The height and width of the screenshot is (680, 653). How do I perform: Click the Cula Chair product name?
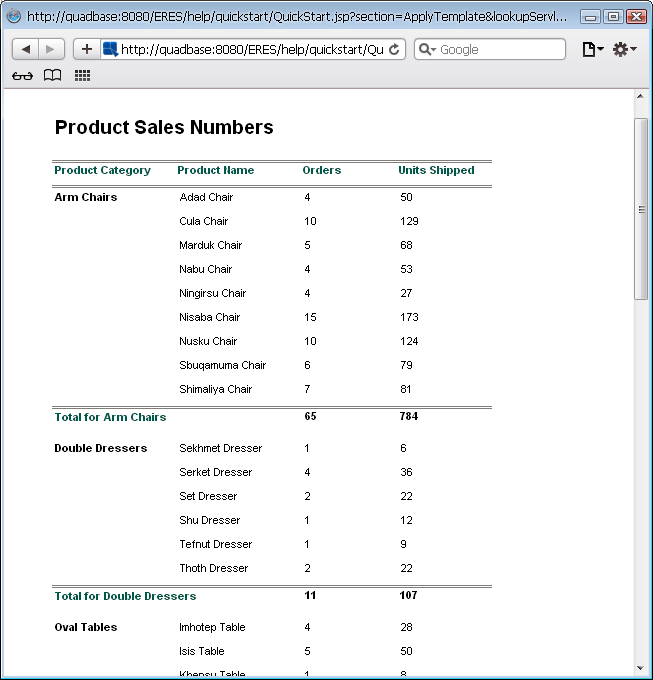(x=203, y=221)
